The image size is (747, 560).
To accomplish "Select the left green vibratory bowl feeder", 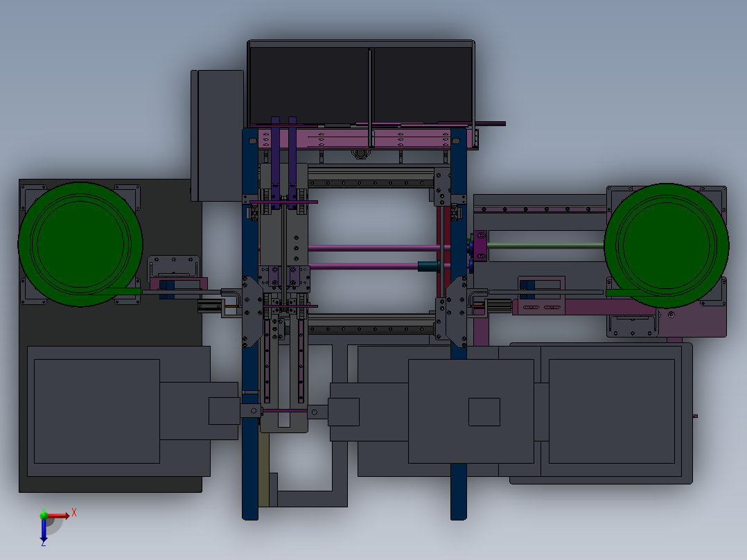I will coord(80,245).
